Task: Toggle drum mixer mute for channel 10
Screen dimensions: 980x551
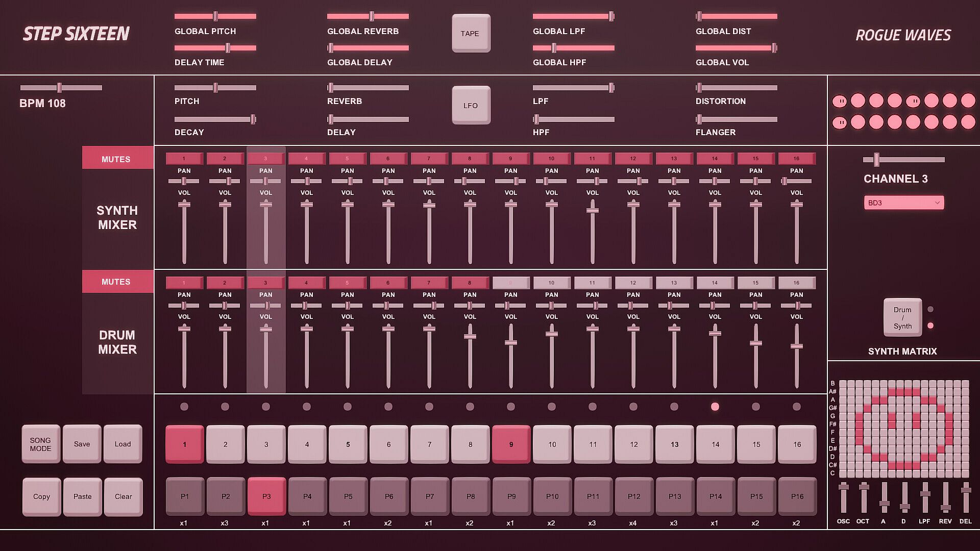Action: point(551,283)
